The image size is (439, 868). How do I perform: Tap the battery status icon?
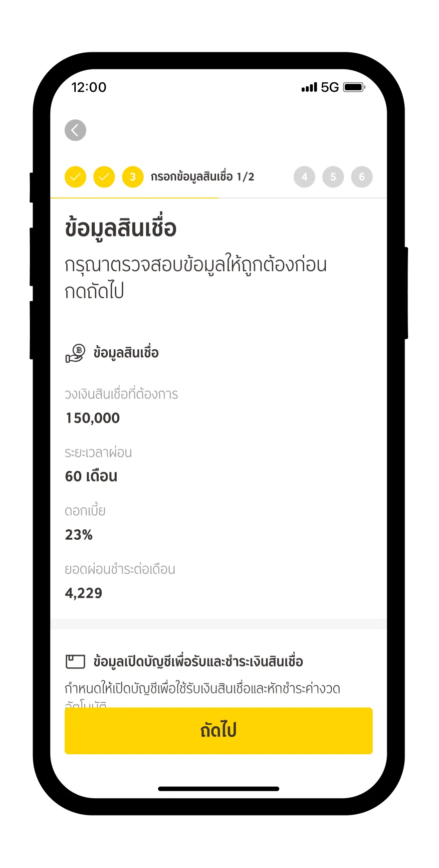click(354, 88)
